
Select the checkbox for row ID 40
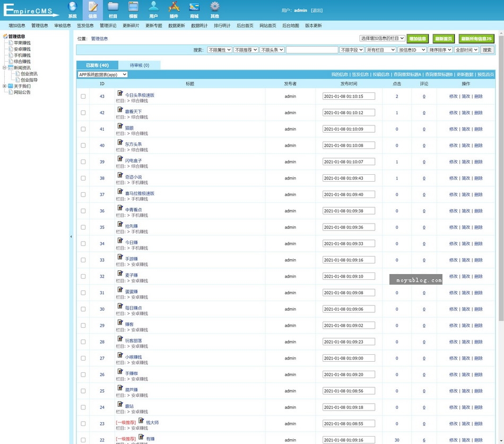pyautogui.click(x=83, y=146)
